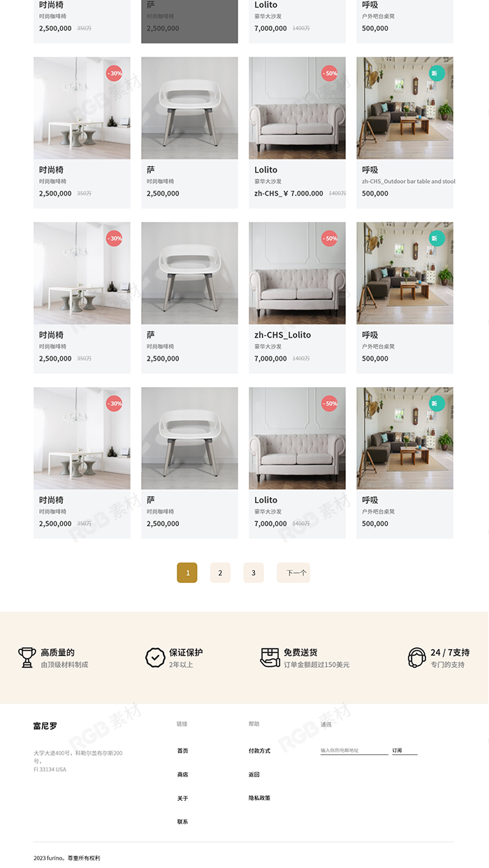This screenshot has width=489, height=868.
Task: Open the 付款方式 help link
Action: [x=259, y=751]
